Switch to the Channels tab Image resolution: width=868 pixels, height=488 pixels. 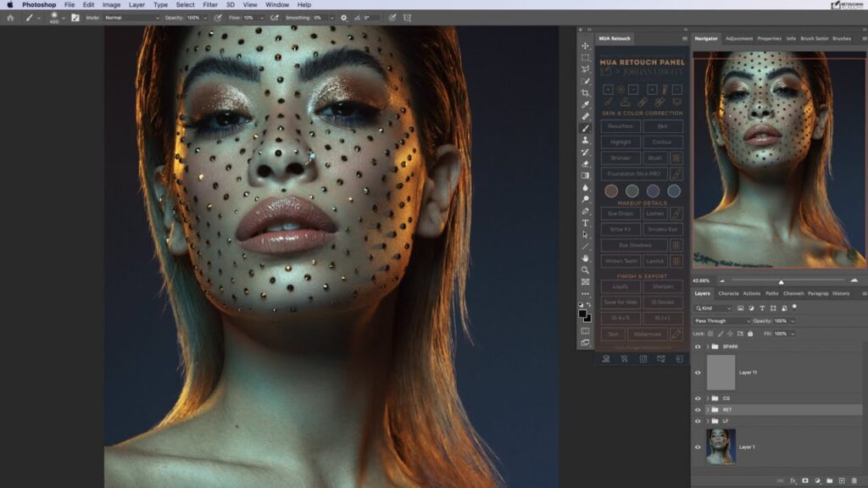[793, 294]
